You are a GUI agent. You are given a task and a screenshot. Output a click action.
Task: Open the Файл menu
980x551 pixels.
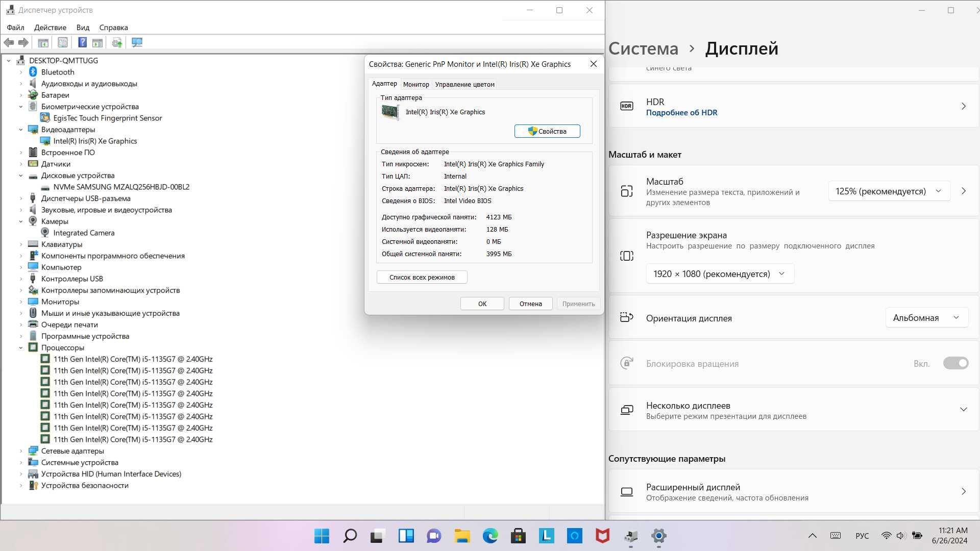click(15, 28)
